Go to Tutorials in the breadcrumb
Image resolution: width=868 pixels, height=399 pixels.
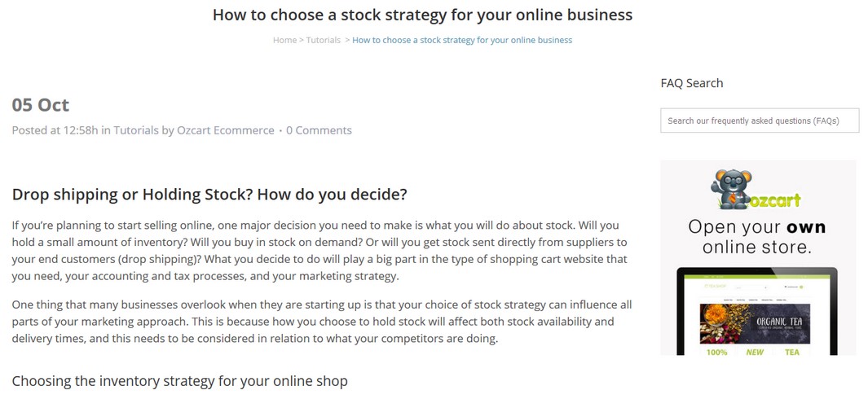324,40
